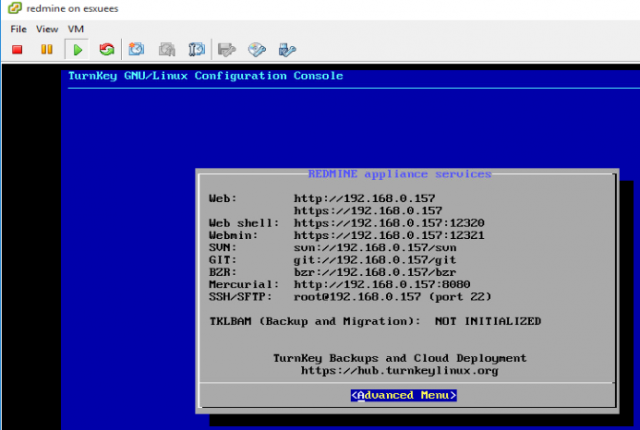
Task: Click the USB device connection icon
Action: (287, 50)
